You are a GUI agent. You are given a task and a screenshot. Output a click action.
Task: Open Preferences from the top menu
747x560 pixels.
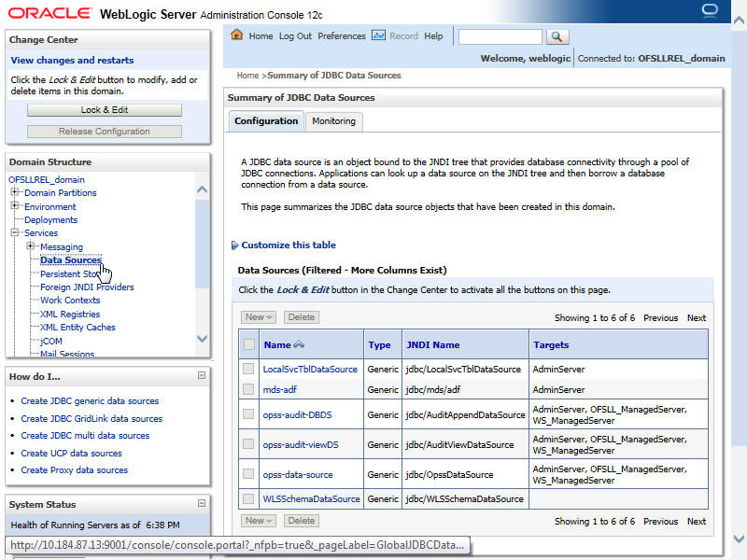(x=342, y=36)
